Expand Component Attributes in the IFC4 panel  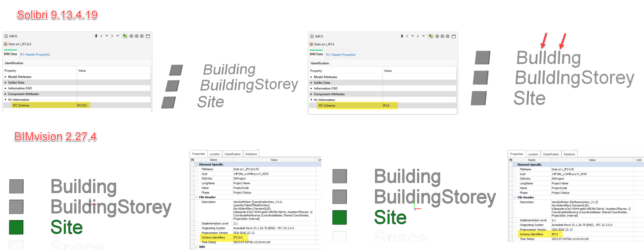coord(311,95)
